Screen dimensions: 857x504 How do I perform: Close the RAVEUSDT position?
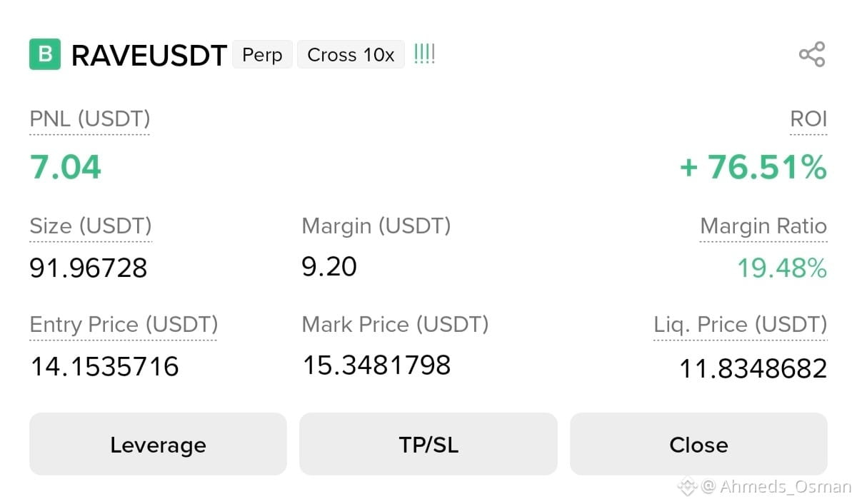pos(698,444)
